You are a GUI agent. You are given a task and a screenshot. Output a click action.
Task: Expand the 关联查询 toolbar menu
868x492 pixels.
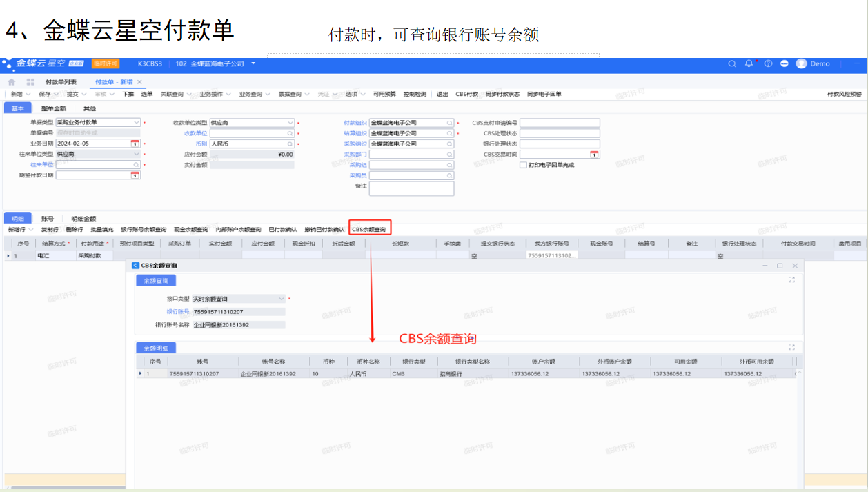(177, 95)
